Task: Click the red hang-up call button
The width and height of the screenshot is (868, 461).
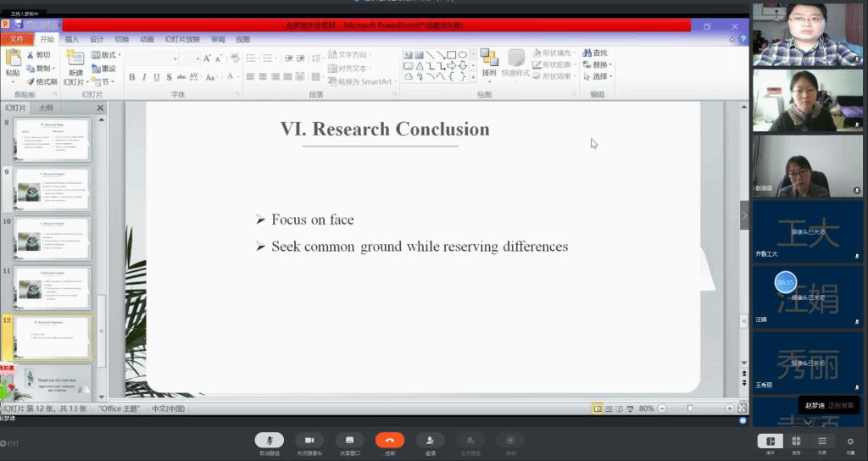Action: pyautogui.click(x=390, y=440)
